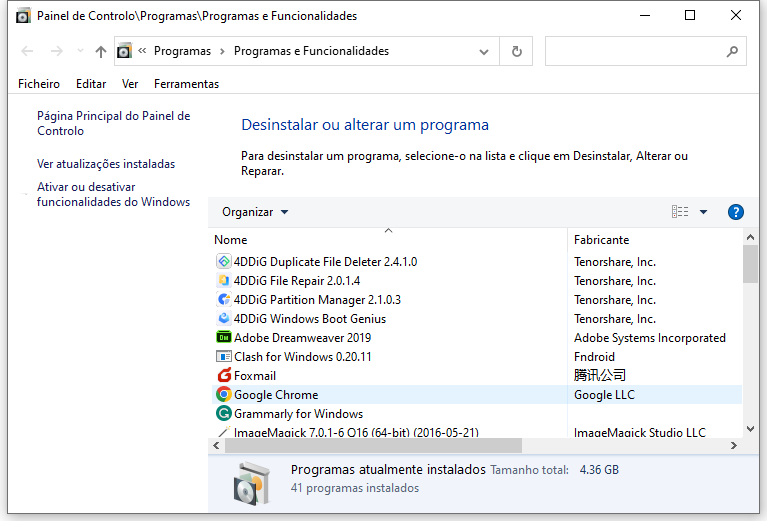
Task: Click the vertical scrollbar thumb
Action: pyautogui.click(x=750, y=264)
